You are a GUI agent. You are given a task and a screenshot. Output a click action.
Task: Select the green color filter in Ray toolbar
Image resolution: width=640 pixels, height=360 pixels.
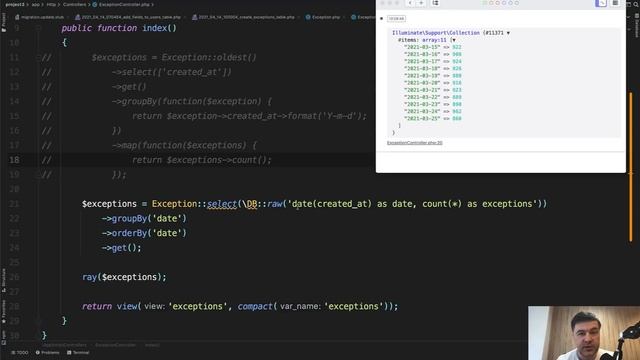click(x=485, y=3)
